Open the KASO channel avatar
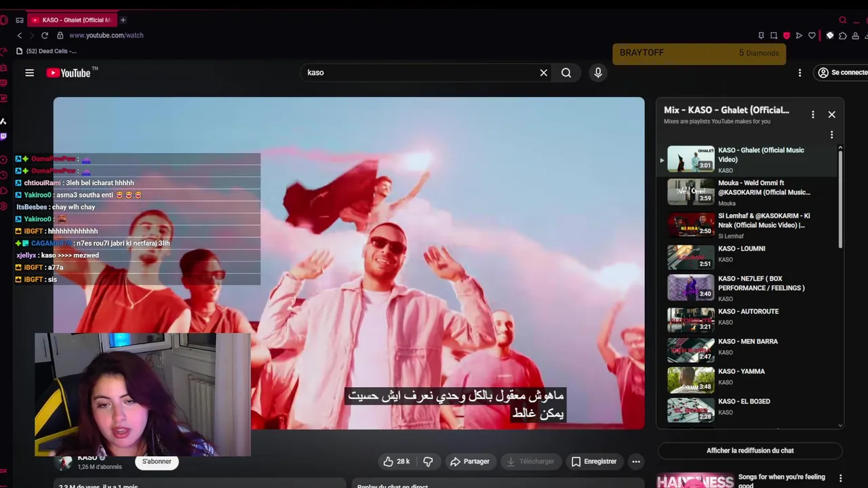The width and height of the screenshot is (868, 488). click(x=64, y=462)
